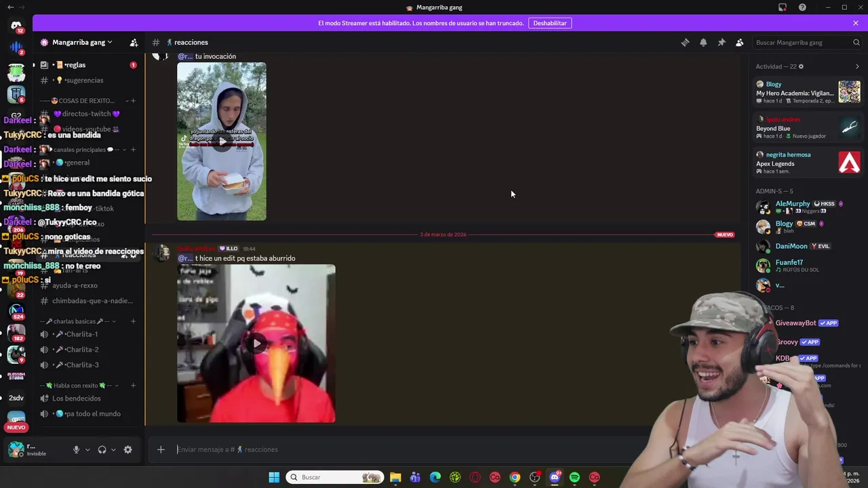The width and height of the screenshot is (868, 488).
Task: Open the headphones output options arrow
Action: 113,449
